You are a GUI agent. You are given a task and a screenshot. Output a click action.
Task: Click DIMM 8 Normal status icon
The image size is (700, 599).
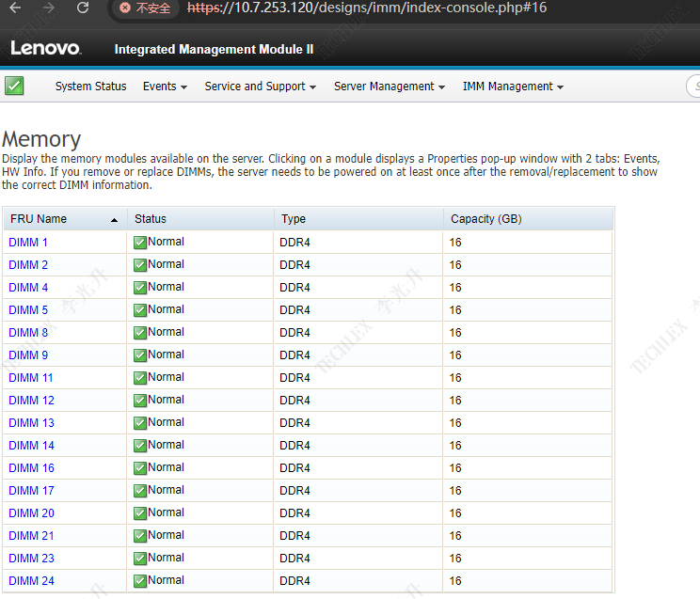(140, 333)
